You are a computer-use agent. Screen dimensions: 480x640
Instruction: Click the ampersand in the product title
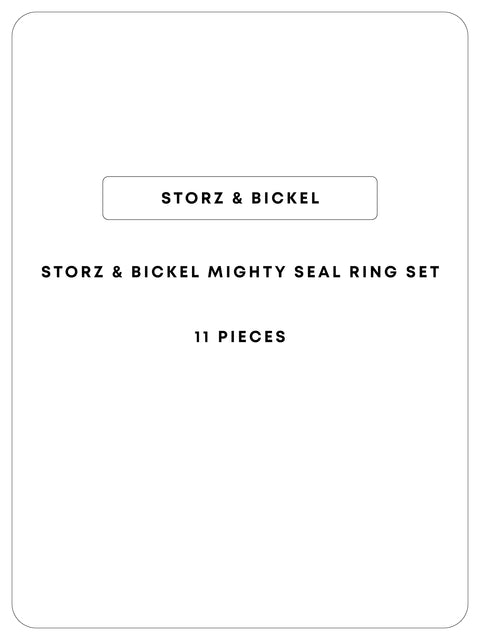click(x=118, y=272)
